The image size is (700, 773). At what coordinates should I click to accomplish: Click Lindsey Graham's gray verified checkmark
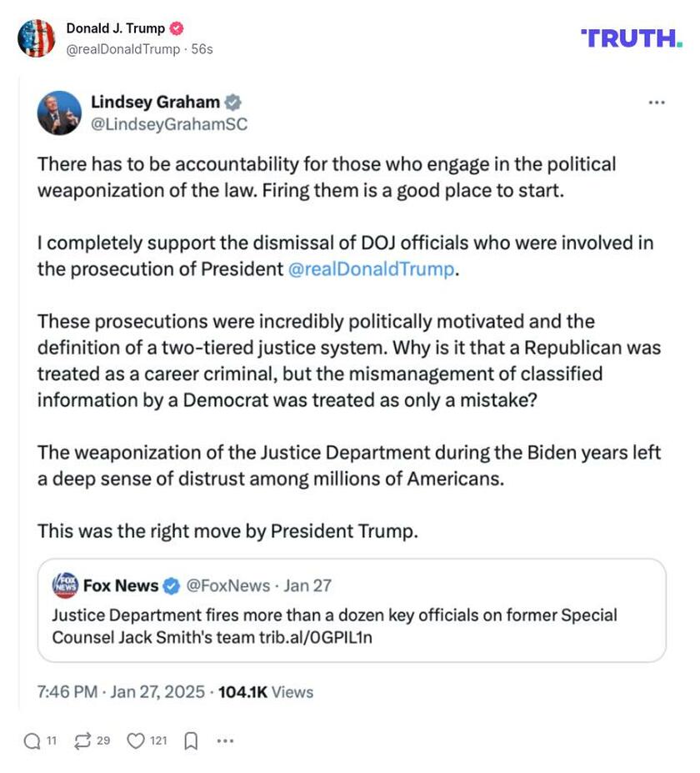[233, 103]
